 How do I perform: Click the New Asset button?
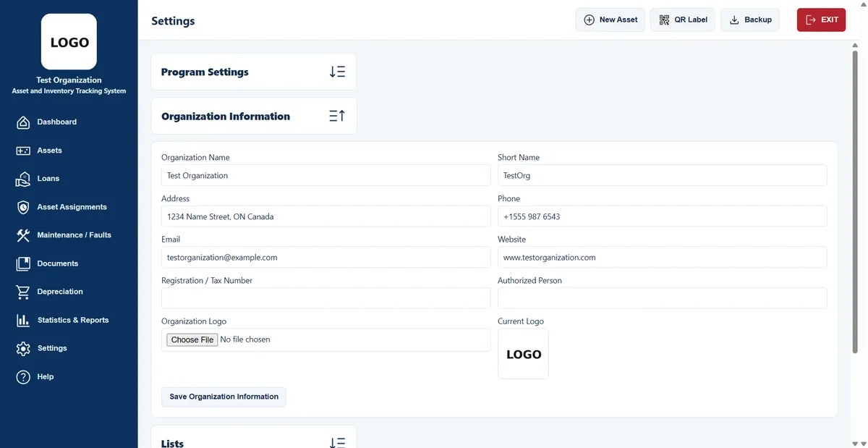tap(610, 20)
